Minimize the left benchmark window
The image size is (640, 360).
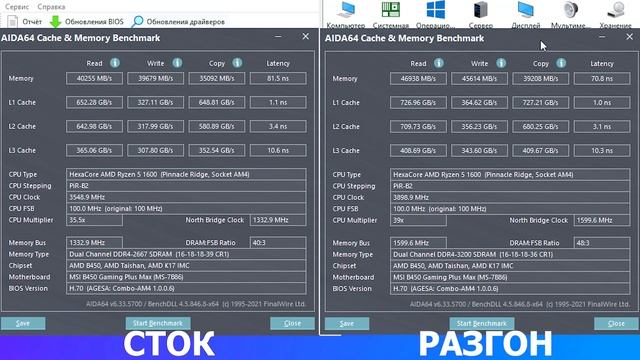point(278,37)
